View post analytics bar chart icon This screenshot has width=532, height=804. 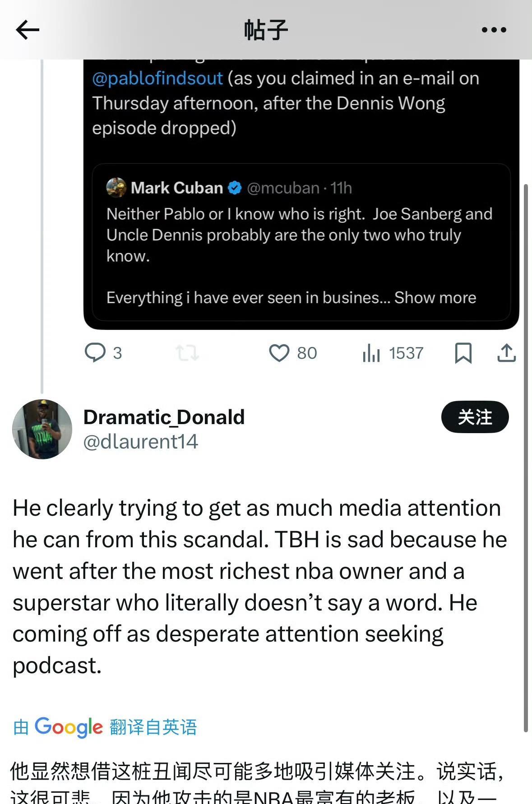[371, 353]
